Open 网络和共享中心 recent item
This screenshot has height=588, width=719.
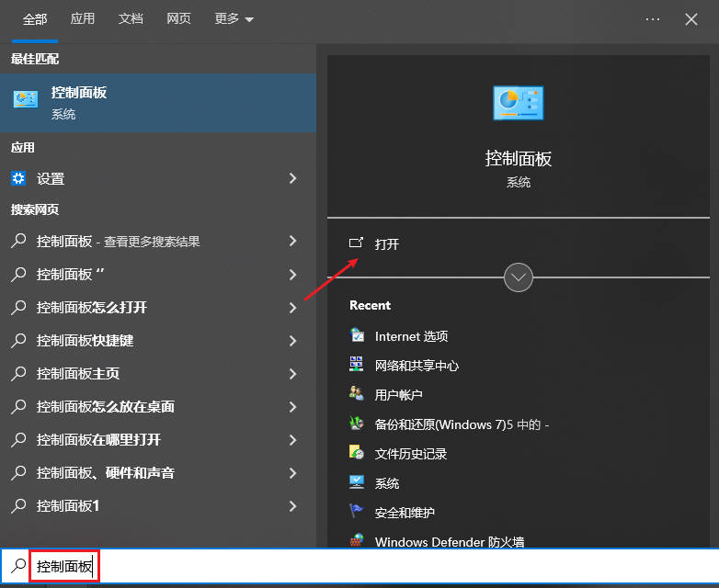[x=417, y=366]
